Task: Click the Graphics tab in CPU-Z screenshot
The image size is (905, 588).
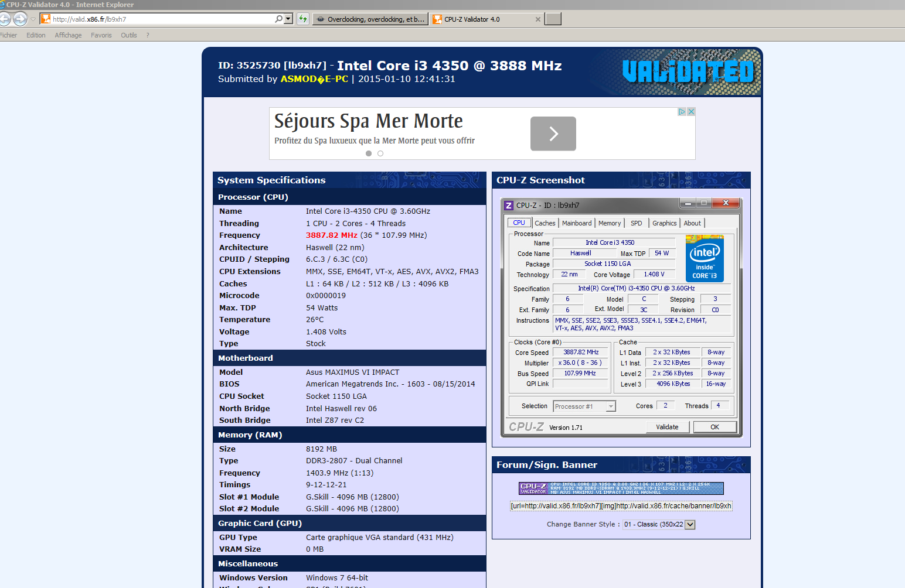Action: coord(664,223)
